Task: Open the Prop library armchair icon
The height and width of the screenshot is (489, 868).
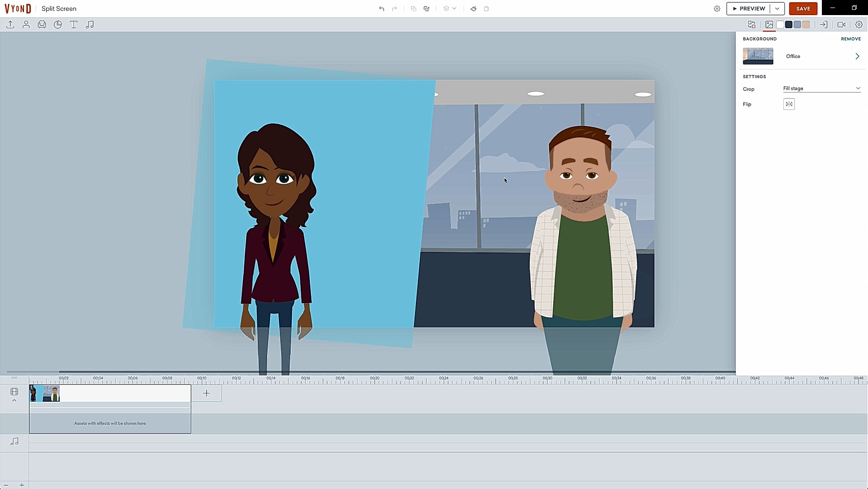Action: 42,24
